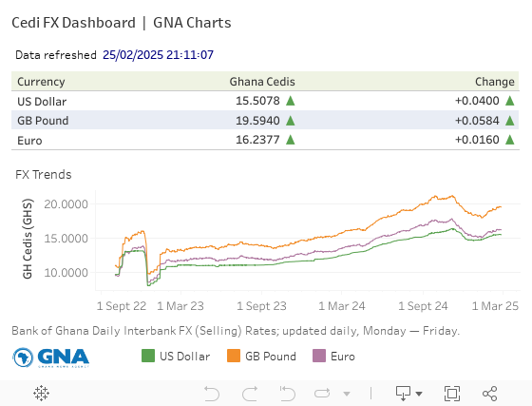The height and width of the screenshot is (406, 532).
Task: Click the Revert icon in bottom toolbar
Action: (x=288, y=394)
